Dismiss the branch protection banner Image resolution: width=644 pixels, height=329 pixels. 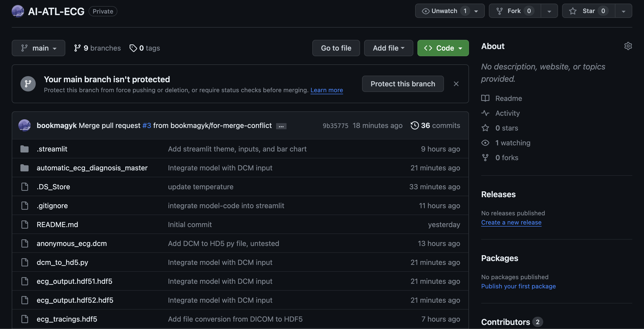(456, 84)
